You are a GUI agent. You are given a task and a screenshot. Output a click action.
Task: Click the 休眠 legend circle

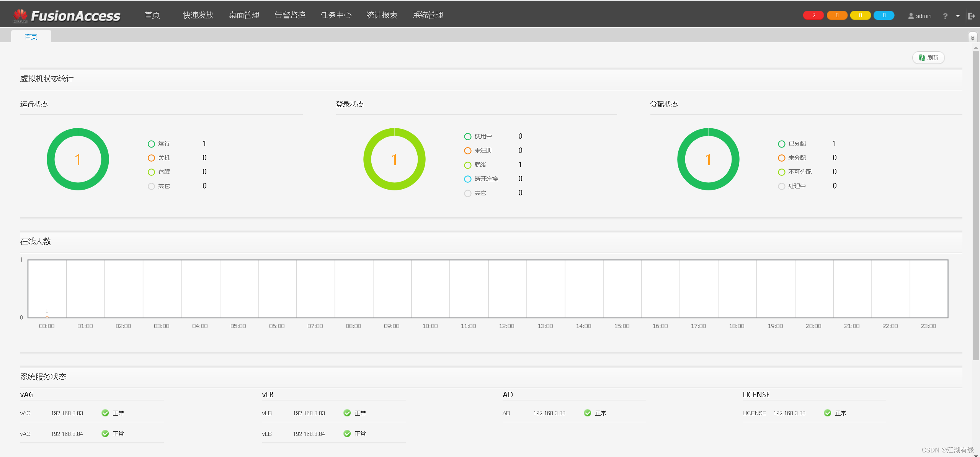151,172
